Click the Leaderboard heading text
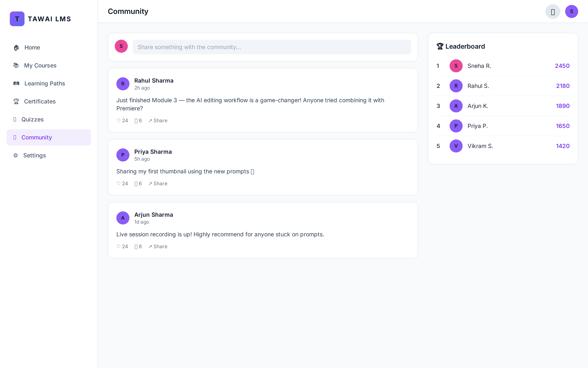 click(x=465, y=46)
